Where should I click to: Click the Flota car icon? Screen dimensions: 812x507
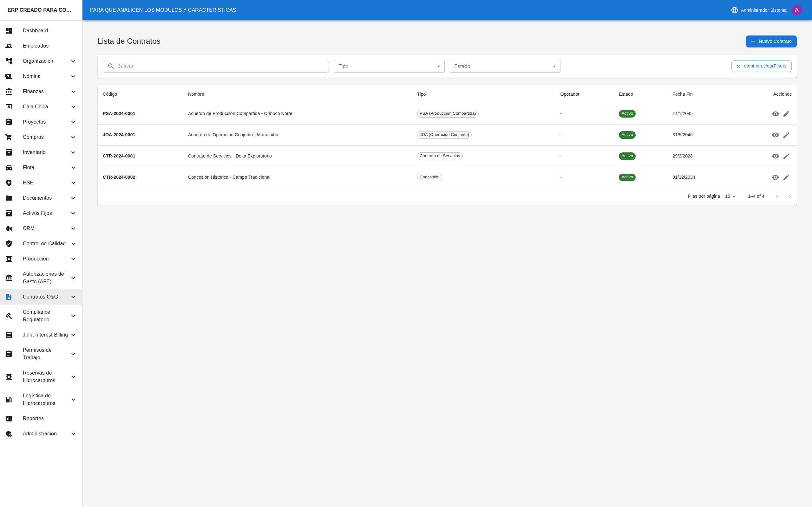(9, 168)
